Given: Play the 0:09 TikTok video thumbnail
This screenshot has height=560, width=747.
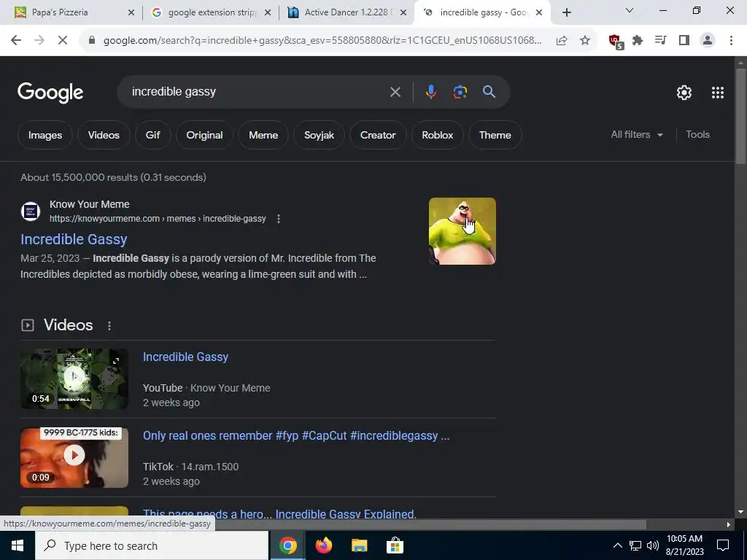Looking at the screenshot, I should (74, 458).
